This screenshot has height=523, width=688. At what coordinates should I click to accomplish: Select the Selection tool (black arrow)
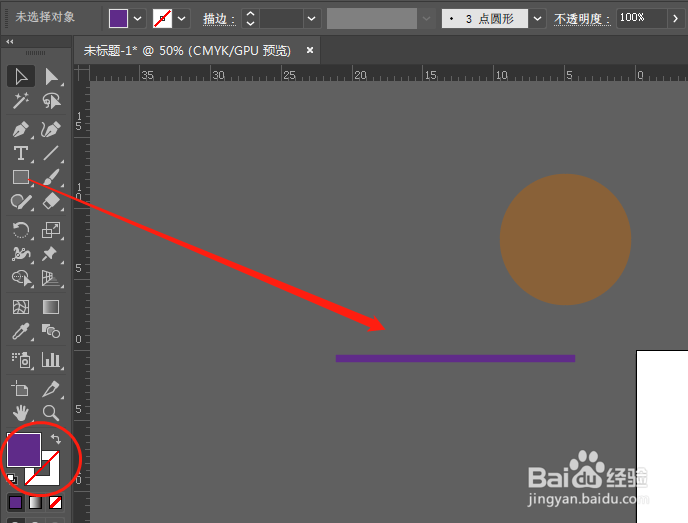click(x=21, y=76)
